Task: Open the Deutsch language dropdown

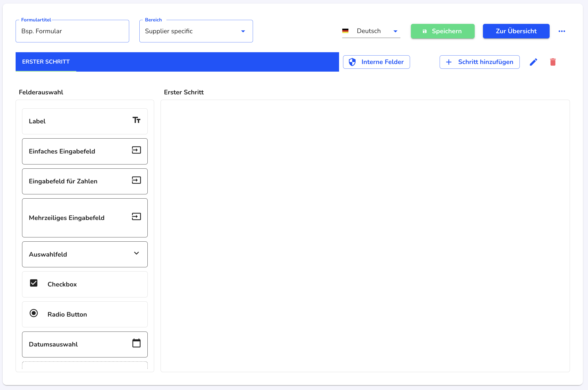Action: tap(371, 31)
